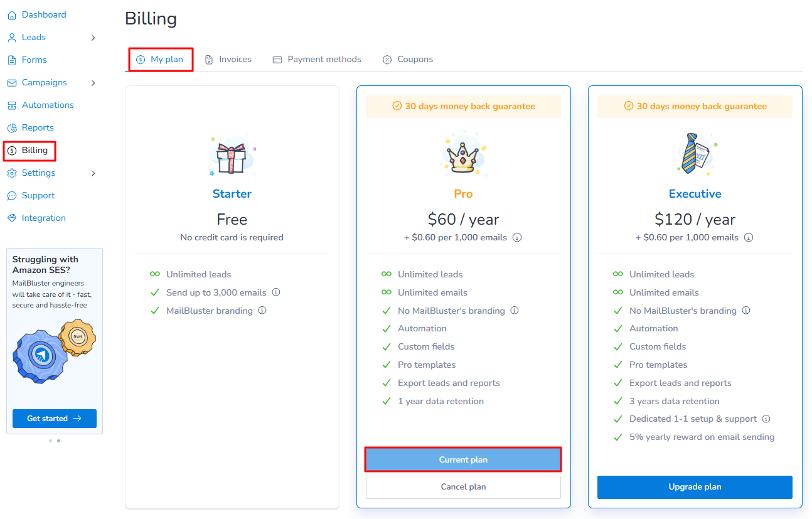Click the Automations icon in sidebar
Viewport: 812px width, 519px height.
pyautogui.click(x=12, y=105)
